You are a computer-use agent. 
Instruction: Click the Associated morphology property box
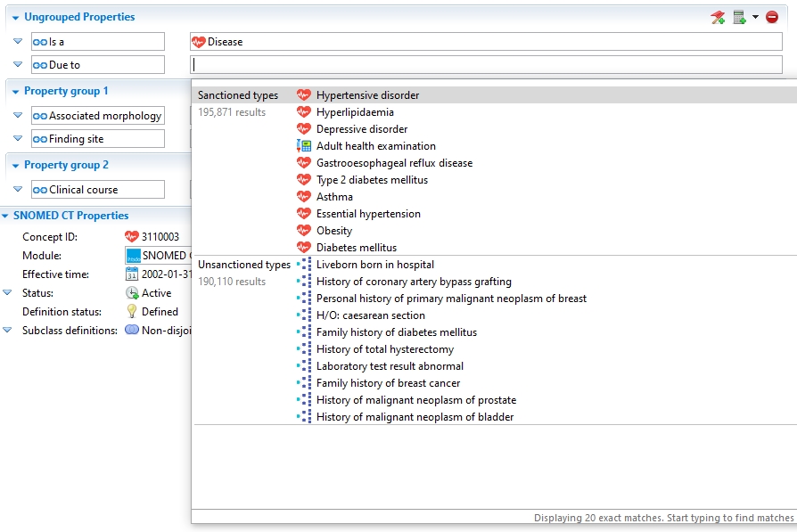(x=98, y=116)
